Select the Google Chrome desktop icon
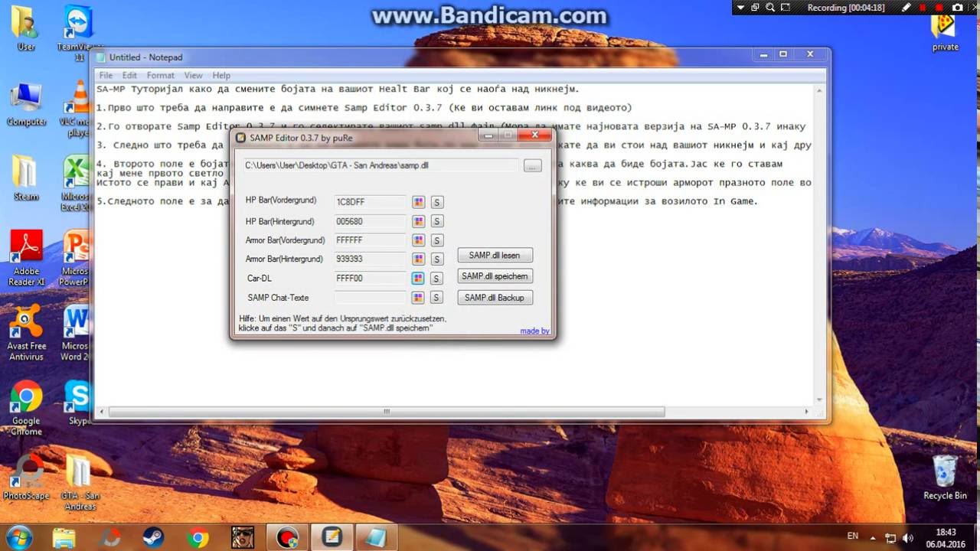980x551 pixels. [26, 407]
